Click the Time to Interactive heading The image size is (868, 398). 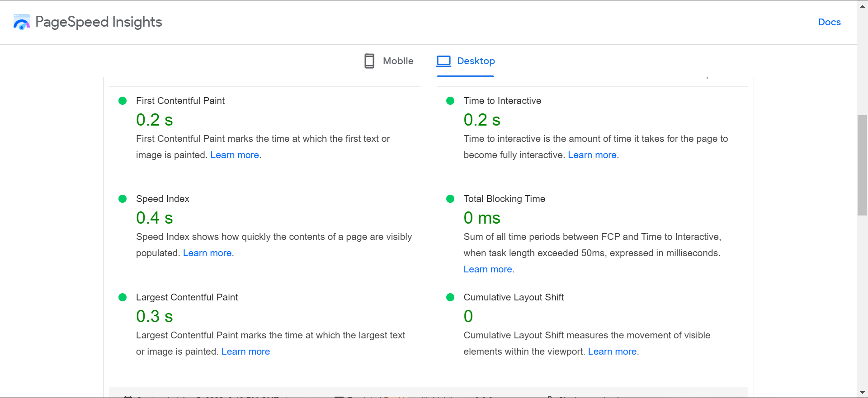[x=502, y=101]
